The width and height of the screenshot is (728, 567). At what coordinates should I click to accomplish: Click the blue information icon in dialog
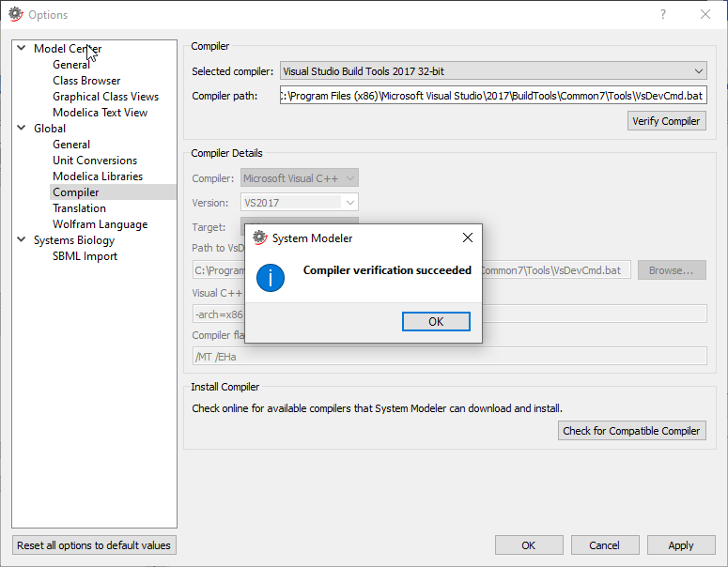coord(271,278)
